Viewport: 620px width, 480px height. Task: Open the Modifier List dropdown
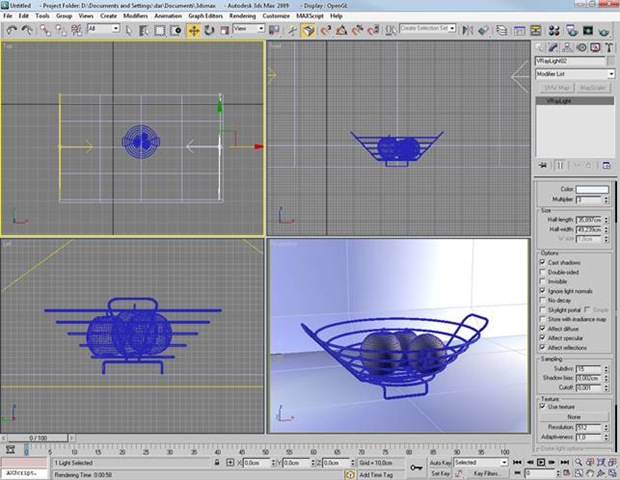pos(575,73)
